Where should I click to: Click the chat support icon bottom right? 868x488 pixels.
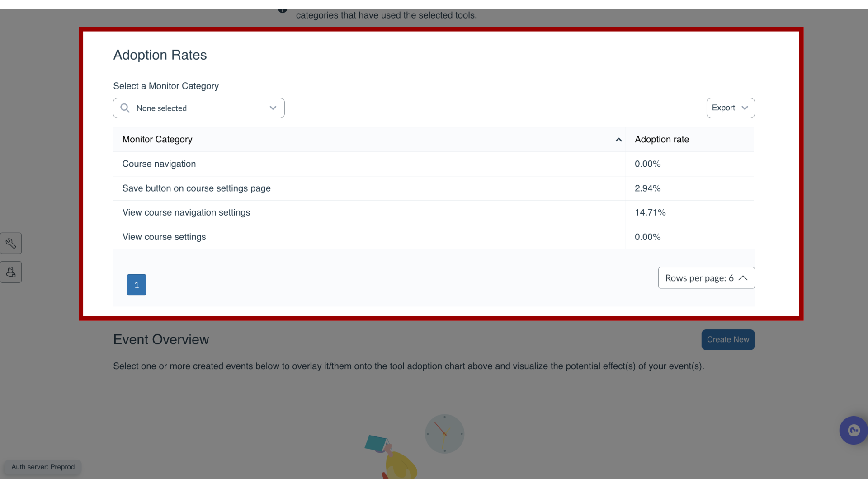pyautogui.click(x=854, y=430)
